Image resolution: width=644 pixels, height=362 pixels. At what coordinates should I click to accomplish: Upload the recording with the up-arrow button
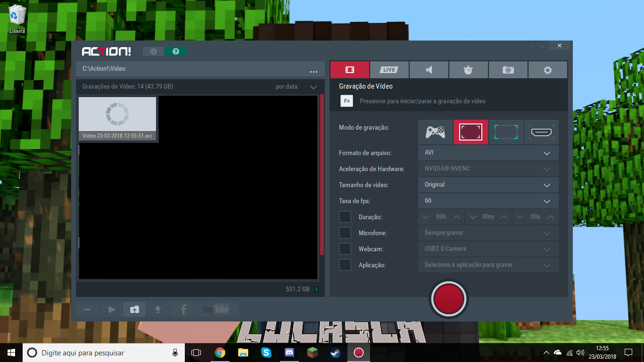[158, 309]
